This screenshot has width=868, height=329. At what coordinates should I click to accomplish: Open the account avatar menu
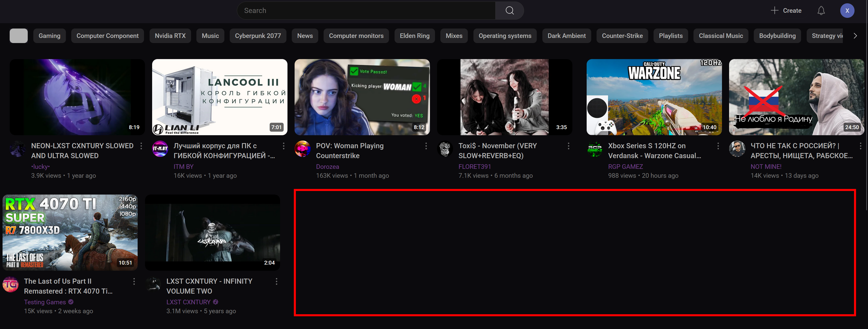point(847,10)
